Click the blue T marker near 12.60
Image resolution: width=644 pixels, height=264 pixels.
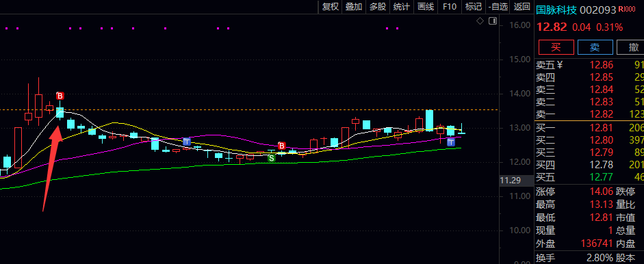pyautogui.click(x=187, y=142)
